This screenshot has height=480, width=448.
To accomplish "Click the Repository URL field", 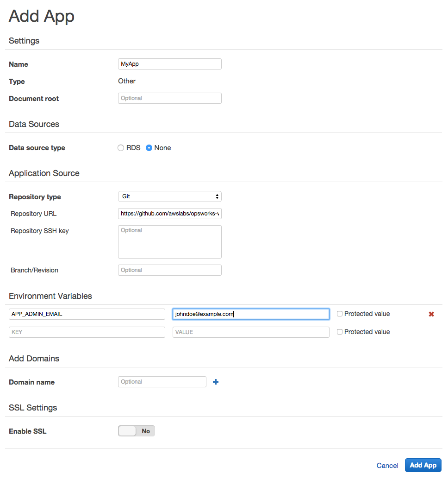I will tap(170, 214).
